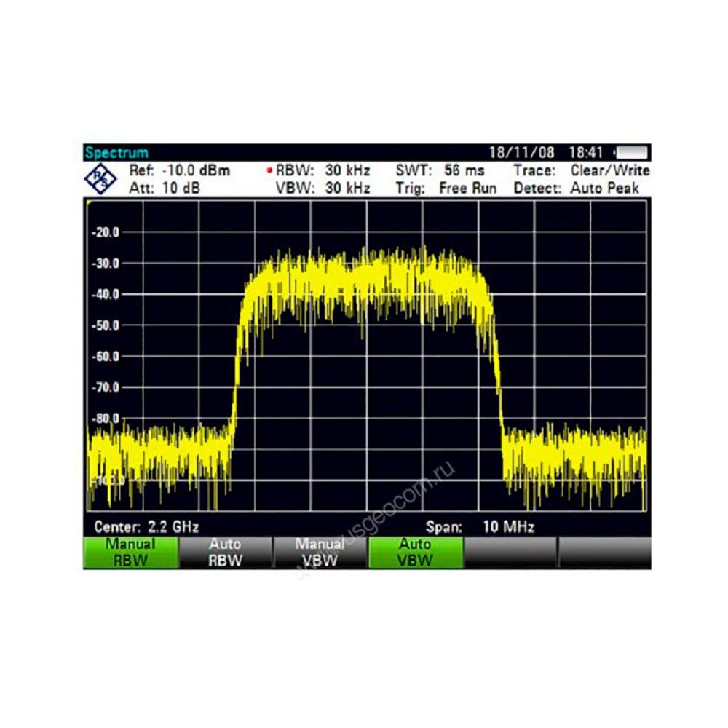Toggle the Manual VBW softkey
728x728 pixels.
[320, 553]
